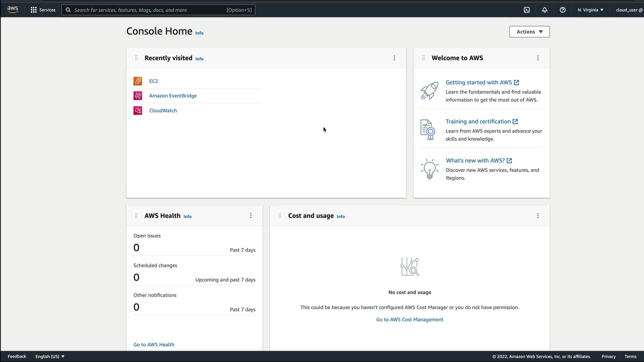The image size is (644, 362).
Task: Click the EC2 service icon
Action: [138, 81]
